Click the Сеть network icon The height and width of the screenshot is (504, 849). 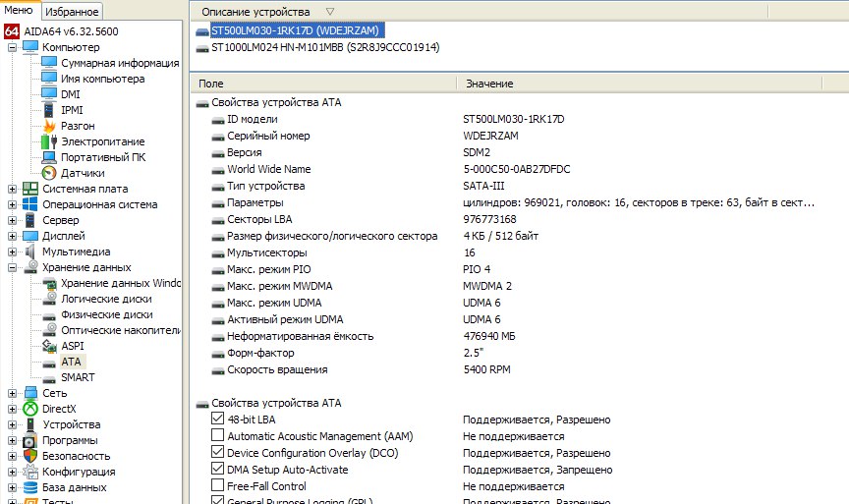pyautogui.click(x=30, y=392)
